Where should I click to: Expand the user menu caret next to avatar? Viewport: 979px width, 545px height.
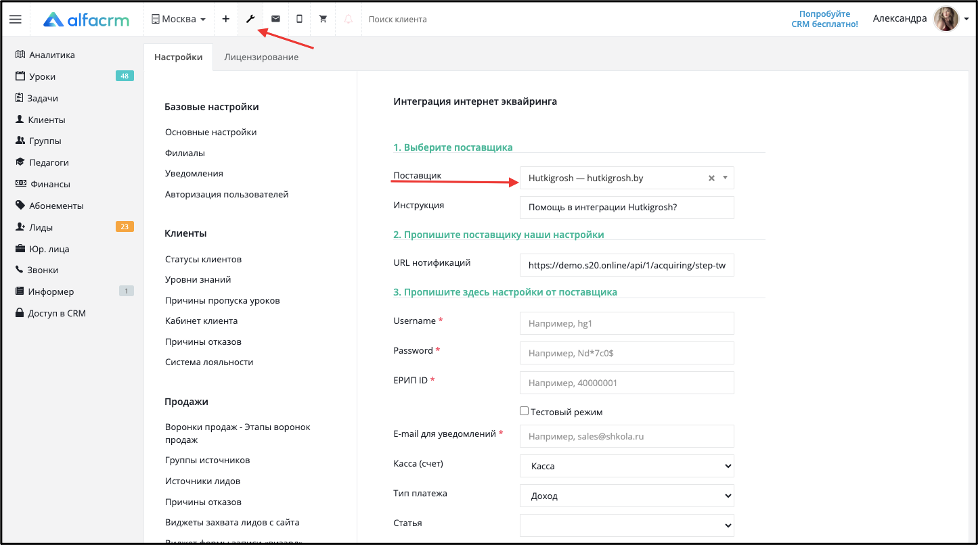(x=967, y=19)
